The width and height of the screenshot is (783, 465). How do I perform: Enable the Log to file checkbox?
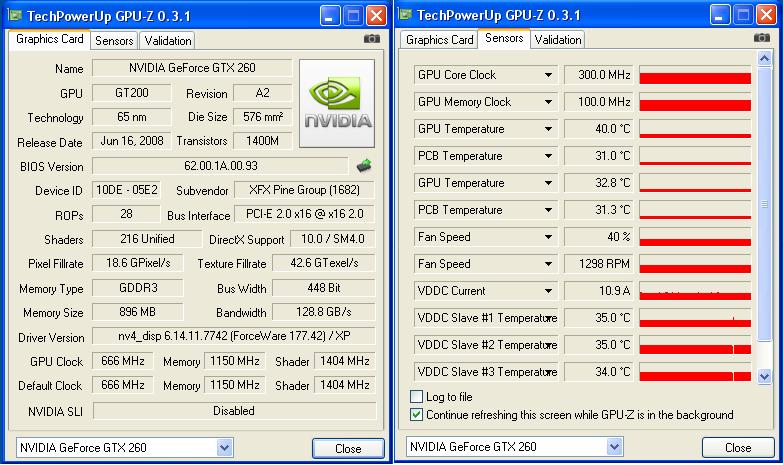click(416, 397)
